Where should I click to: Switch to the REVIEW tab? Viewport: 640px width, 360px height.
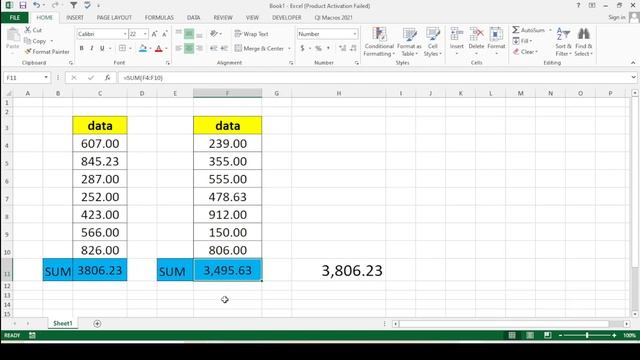tap(223, 18)
